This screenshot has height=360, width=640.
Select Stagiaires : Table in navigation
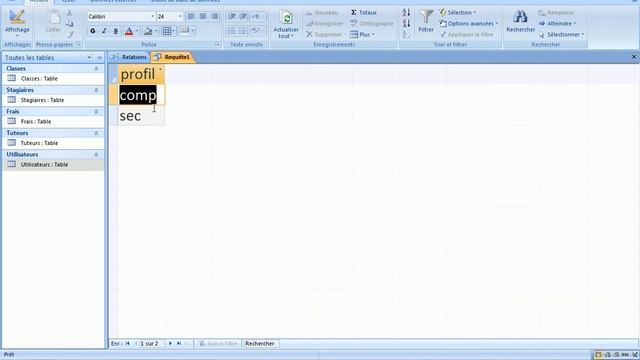click(x=53, y=100)
